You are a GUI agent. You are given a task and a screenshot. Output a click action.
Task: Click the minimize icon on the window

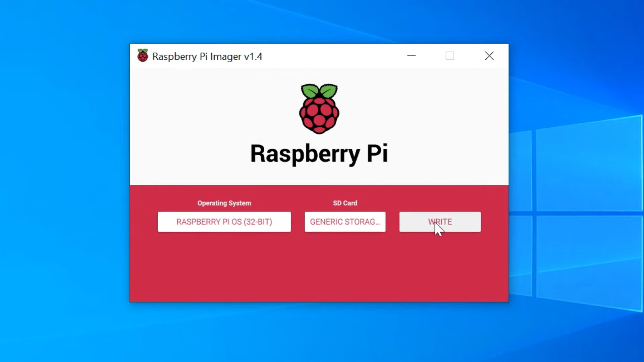[x=412, y=56]
